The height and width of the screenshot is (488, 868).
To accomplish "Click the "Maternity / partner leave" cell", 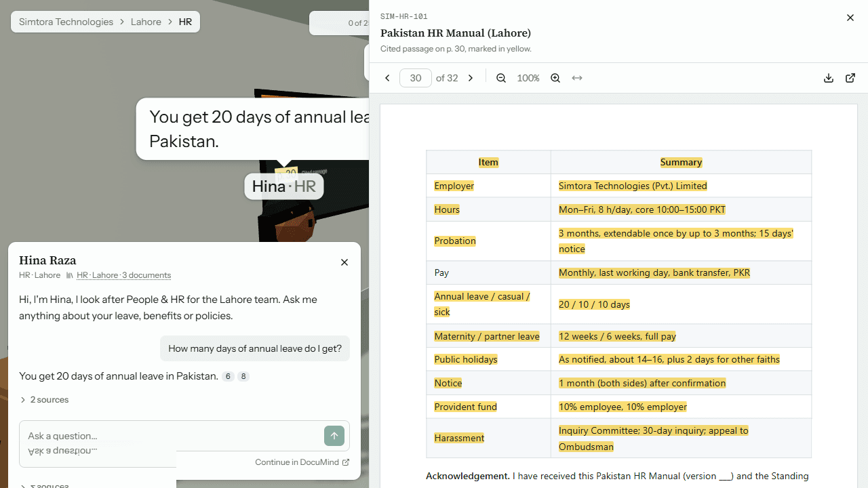I will point(488,336).
